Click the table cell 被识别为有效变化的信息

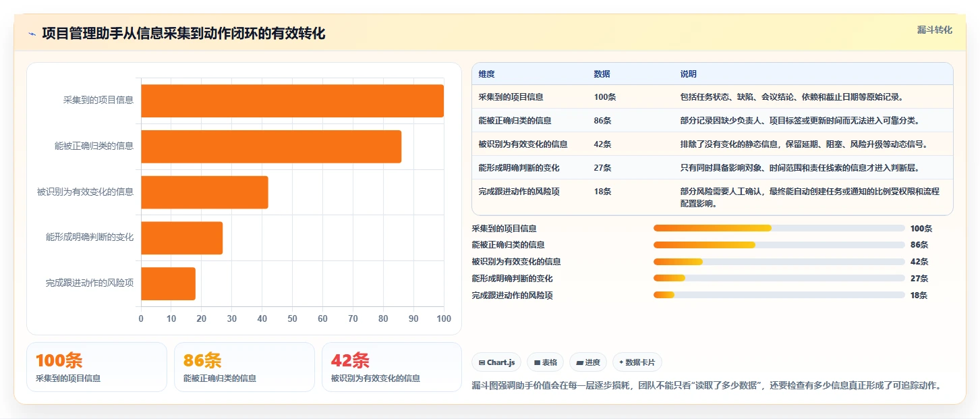523,144
